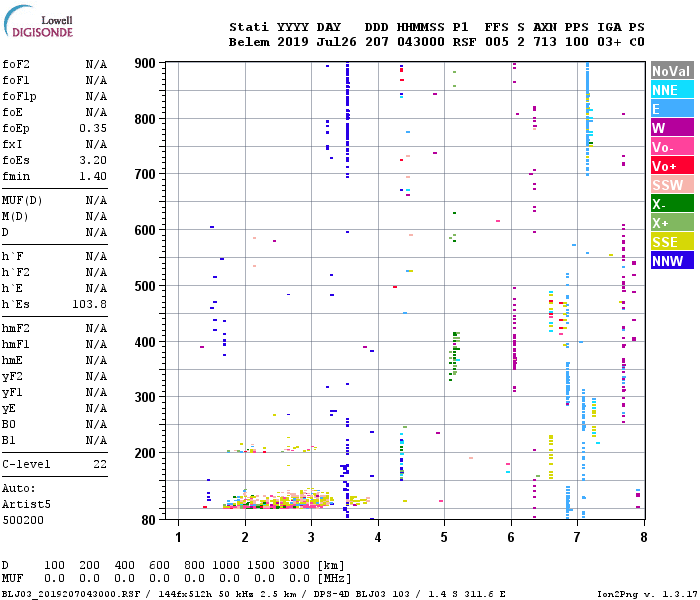Click the foEp value 0.35
This screenshot has width=700, height=600.
[x=93, y=128]
